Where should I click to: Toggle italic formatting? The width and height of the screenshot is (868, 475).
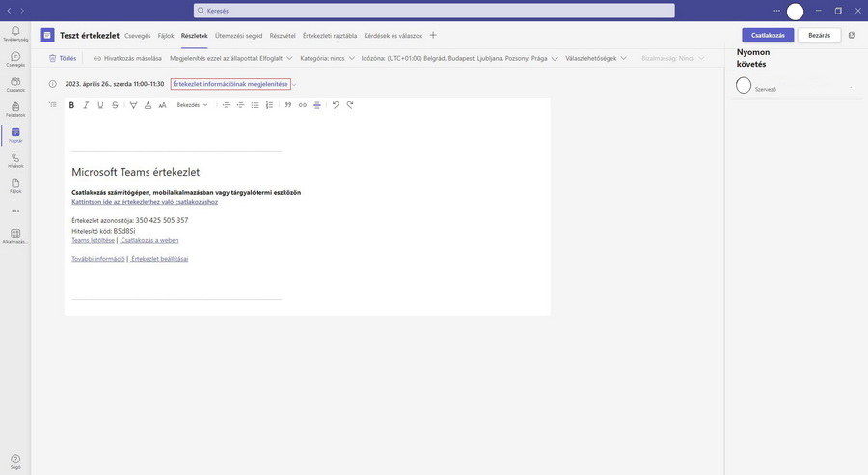pyautogui.click(x=86, y=105)
